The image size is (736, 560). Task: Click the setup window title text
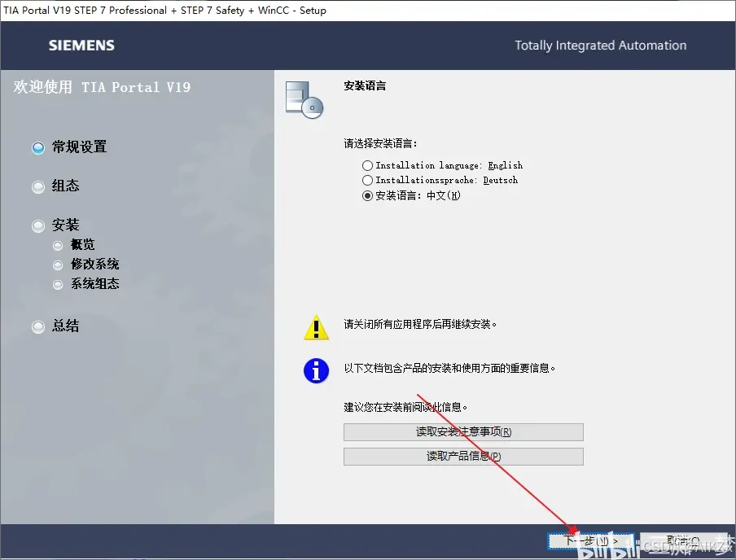pyautogui.click(x=164, y=11)
